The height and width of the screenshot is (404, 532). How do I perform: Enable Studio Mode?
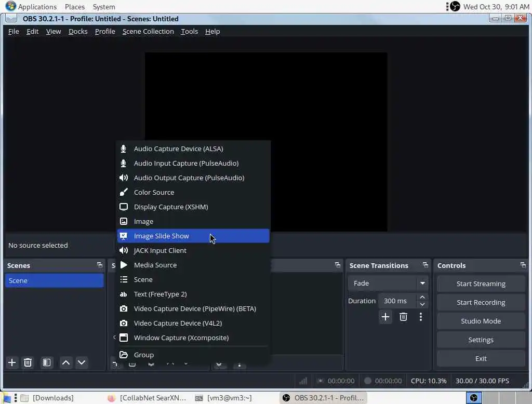pyautogui.click(x=481, y=321)
